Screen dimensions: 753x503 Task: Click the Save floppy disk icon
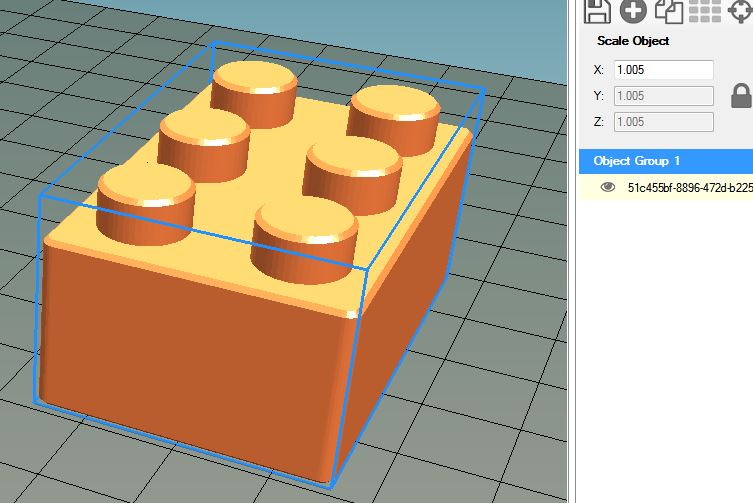597,11
